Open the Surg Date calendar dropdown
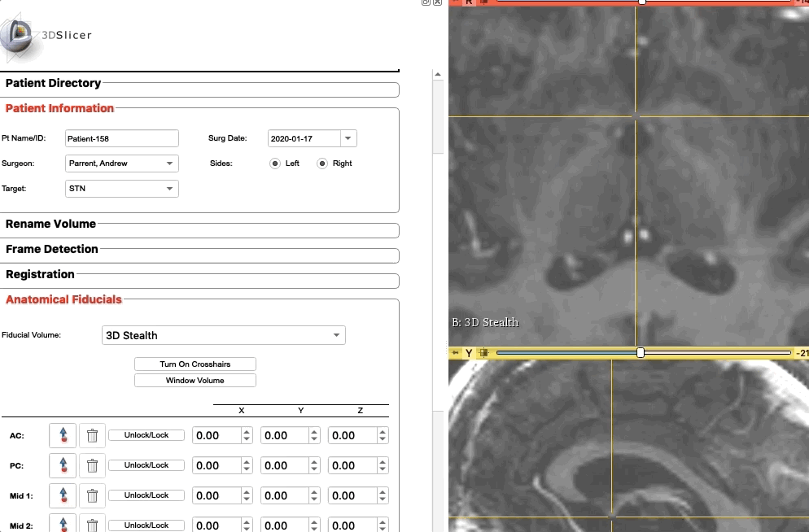Viewport: 809px width, 532px height. [x=348, y=138]
